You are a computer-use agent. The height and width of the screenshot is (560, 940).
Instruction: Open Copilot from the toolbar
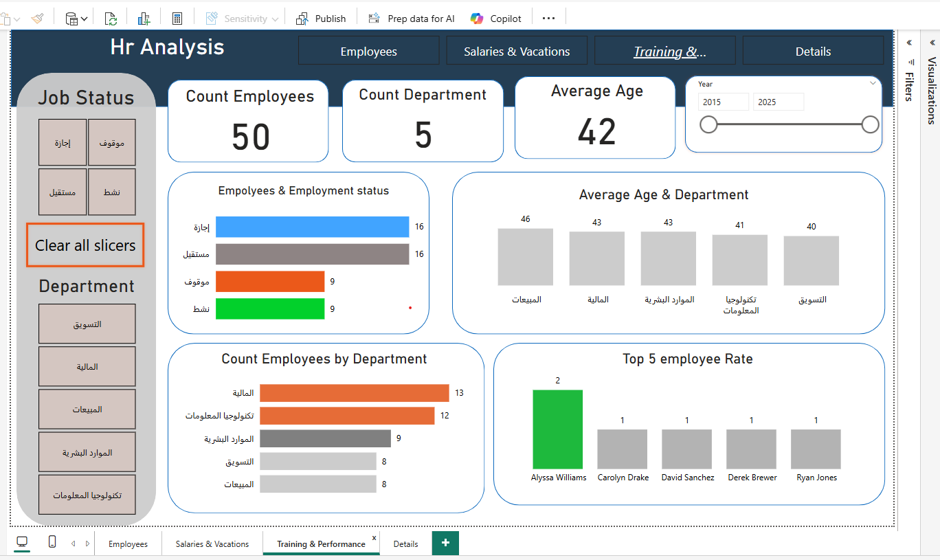[x=496, y=19]
